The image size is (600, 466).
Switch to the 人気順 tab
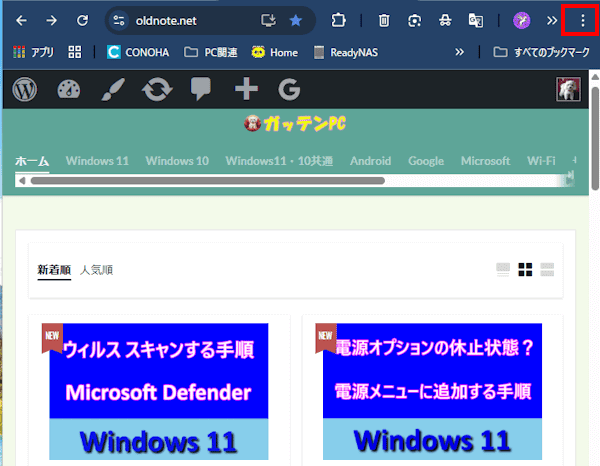tap(96, 270)
